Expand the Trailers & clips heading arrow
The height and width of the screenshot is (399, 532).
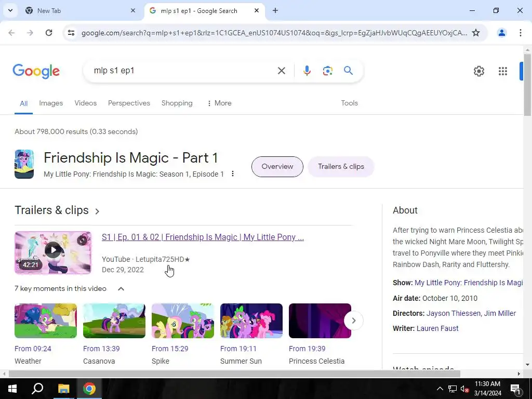coord(97,211)
